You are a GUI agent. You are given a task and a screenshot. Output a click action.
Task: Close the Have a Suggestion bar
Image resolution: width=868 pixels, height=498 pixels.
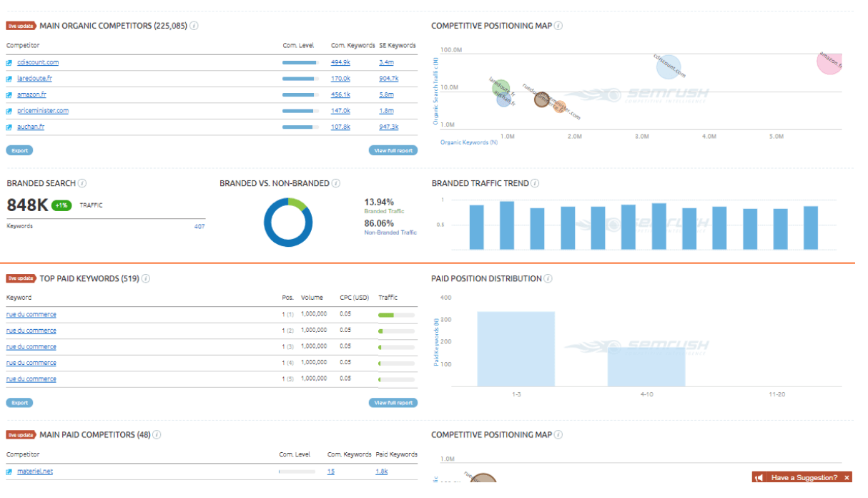click(847, 478)
